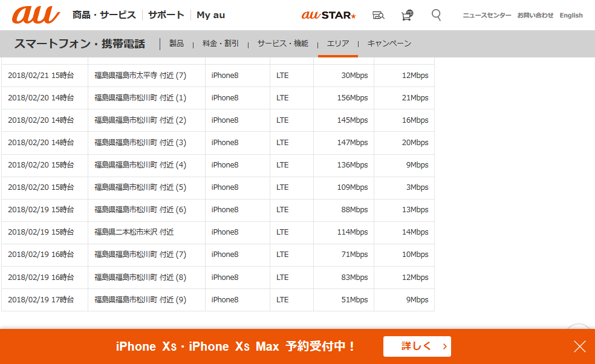This screenshot has height=364, width=595.
Task: Click the scroll-to-top circle button
Action: point(578,327)
